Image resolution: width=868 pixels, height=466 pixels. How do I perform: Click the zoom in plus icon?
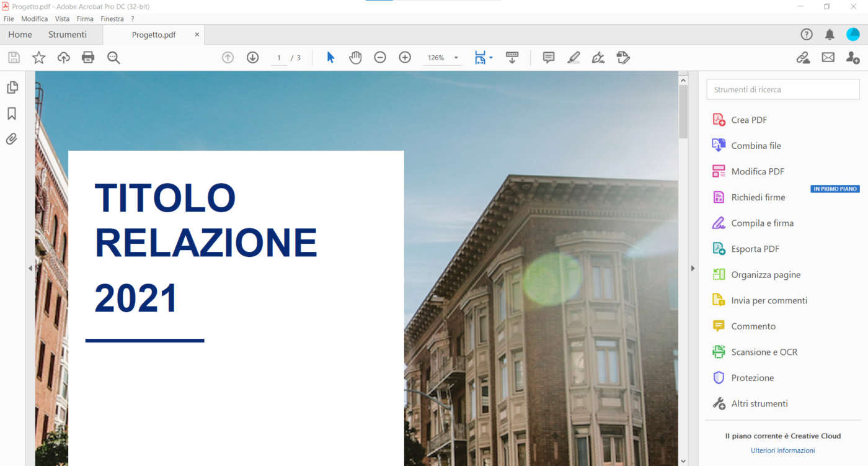[405, 58]
